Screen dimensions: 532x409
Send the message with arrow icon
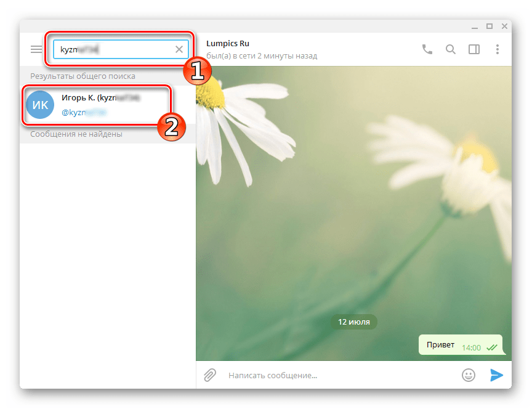tap(496, 375)
